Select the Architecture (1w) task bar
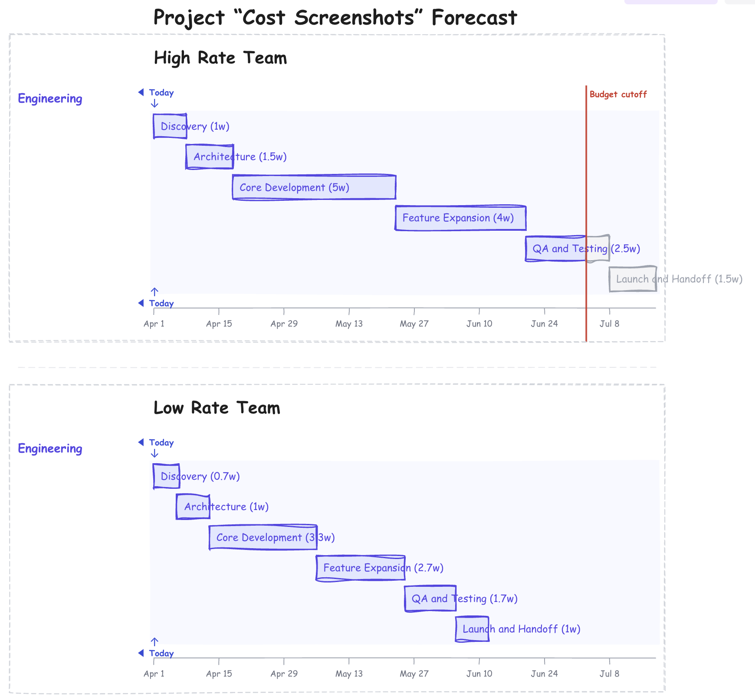The width and height of the screenshot is (755, 700). [193, 507]
